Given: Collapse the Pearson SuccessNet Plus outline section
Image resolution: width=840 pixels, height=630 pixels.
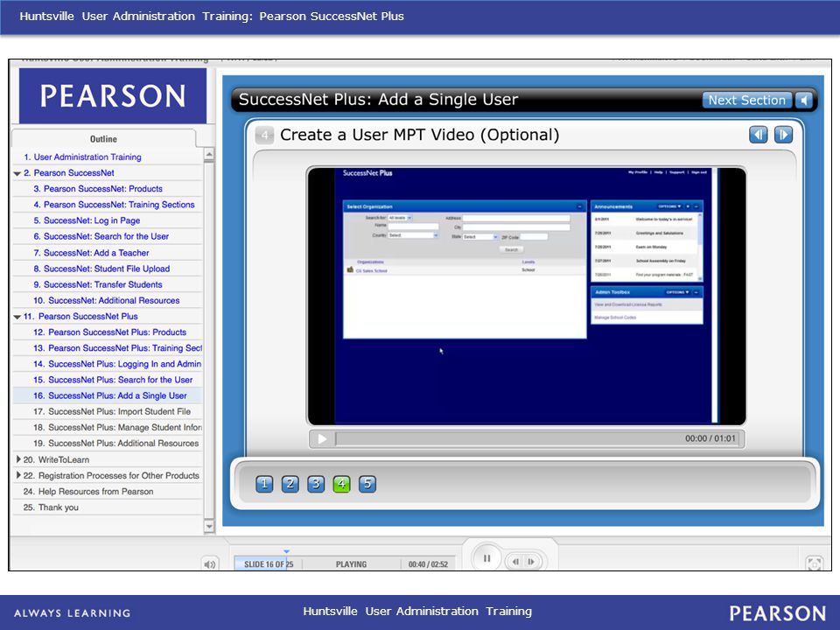Looking at the screenshot, I should point(17,317).
